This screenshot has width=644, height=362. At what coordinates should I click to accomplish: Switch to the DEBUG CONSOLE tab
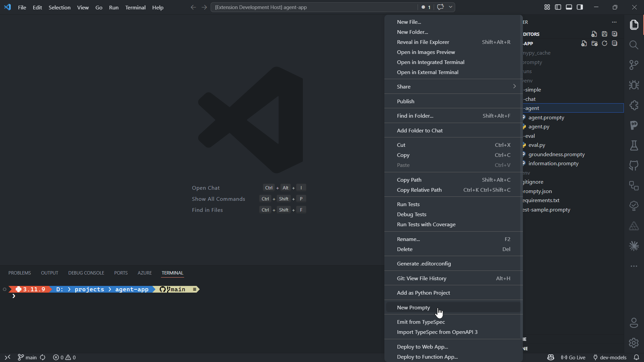(86, 273)
